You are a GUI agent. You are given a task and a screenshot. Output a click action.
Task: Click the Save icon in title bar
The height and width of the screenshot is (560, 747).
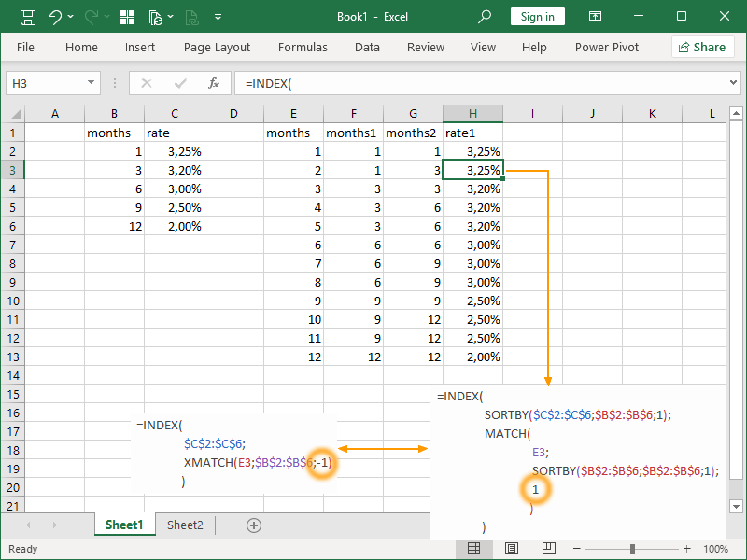pyautogui.click(x=28, y=17)
